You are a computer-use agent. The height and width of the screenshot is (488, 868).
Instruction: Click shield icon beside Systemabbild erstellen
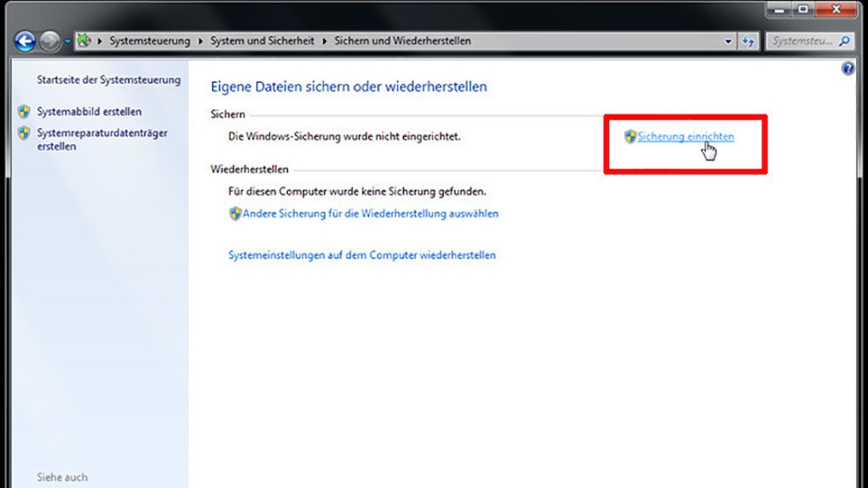[x=24, y=111]
